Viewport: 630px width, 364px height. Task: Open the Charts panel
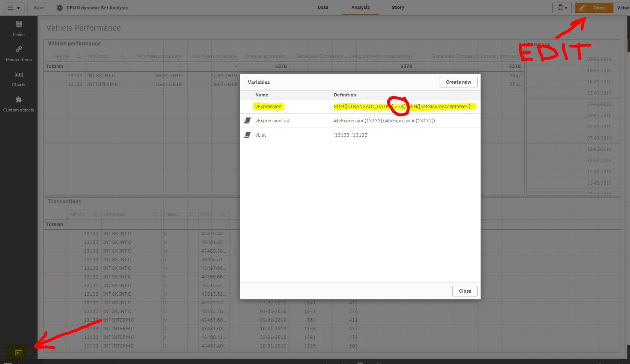(19, 79)
